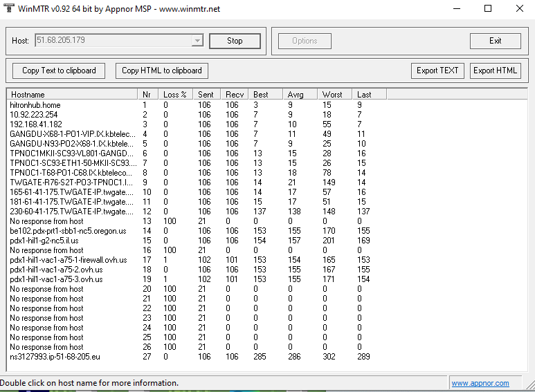The image size is (535, 392).
Task: Select the be102.pdx-prt1-sbb1-nc5.oregon.us host row
Action: (x=68, y=231)
